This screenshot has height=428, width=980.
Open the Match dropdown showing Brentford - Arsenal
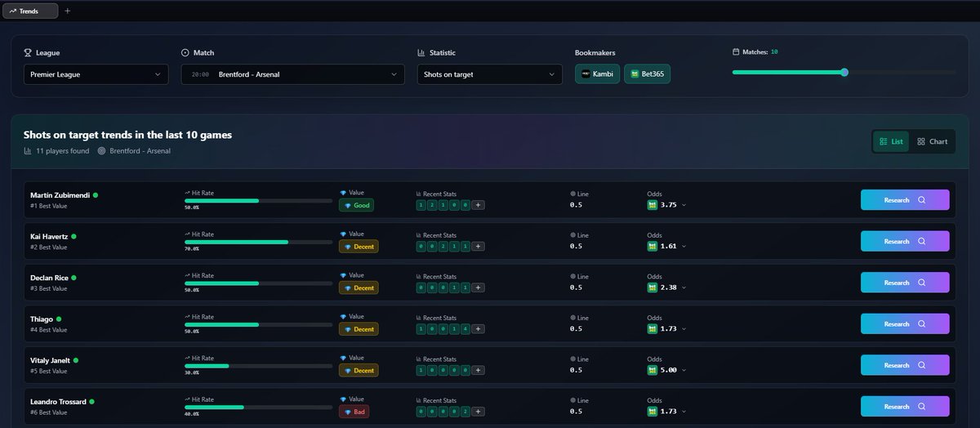(292, 74)
